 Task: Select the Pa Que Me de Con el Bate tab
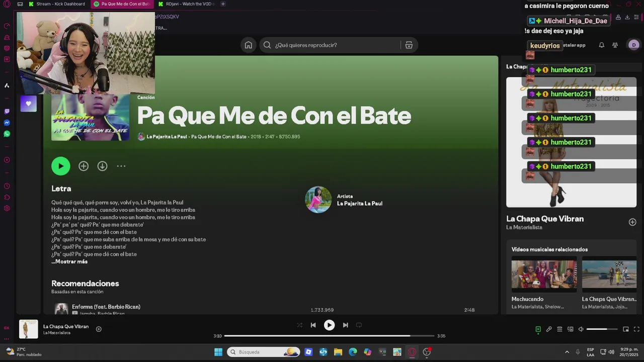coord(122,4)
